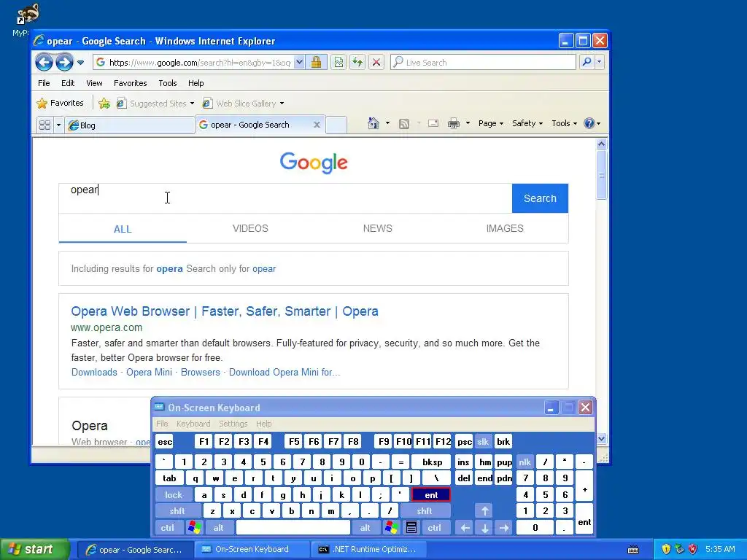
Task: Click Add to Favorites Bar icon
Action: (x=104, y=103)
